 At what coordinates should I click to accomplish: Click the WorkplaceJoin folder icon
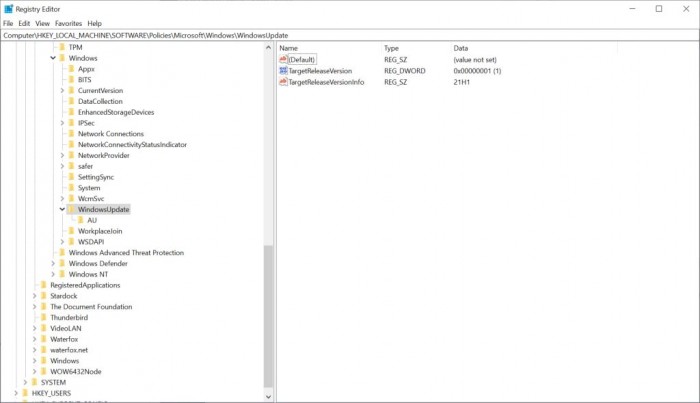coord(71,231)
